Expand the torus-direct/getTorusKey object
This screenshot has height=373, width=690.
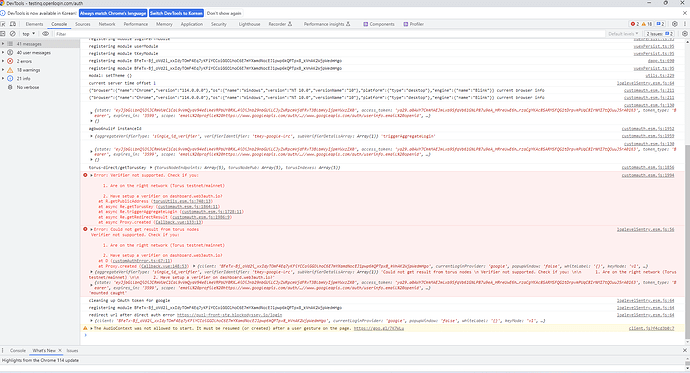(151, 168)
